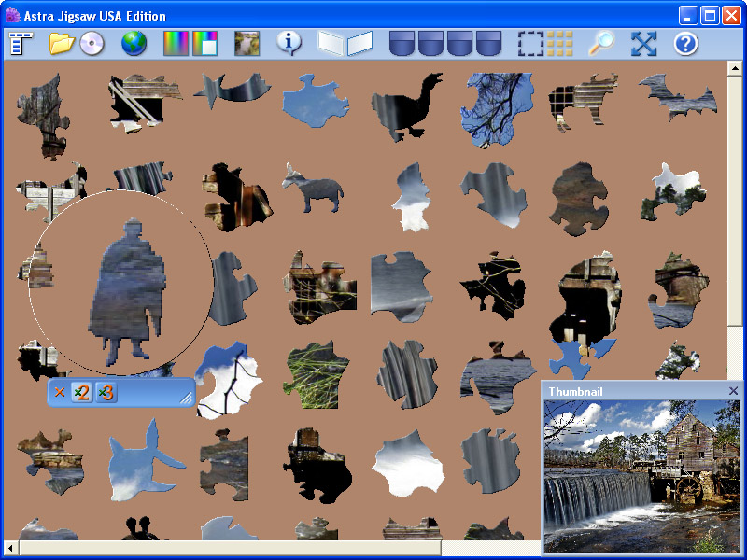Activate the magnifier tool
Image resolution: width=747 pixels, height=560 pixels.
[601, 42]
